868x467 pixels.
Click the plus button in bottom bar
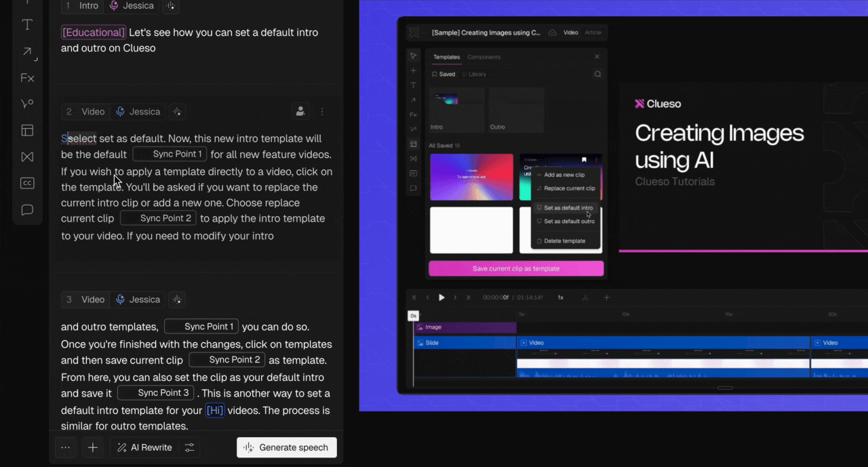pyautogui.click(x=93, y=447)
